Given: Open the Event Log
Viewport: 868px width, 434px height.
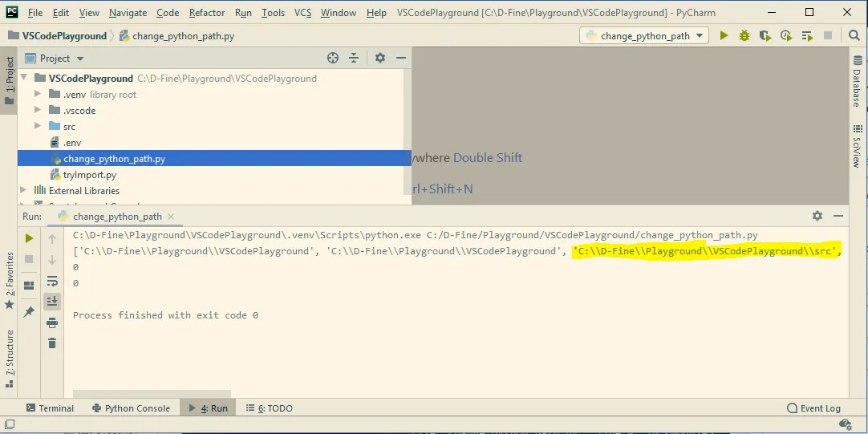Looking at the screenshot, I should (813, 408).
